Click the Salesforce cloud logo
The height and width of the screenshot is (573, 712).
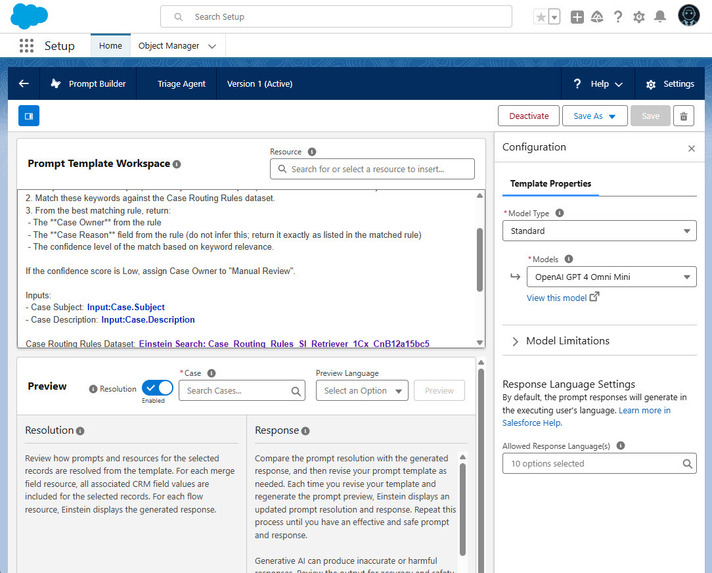pyautogui.click(x=29, y=16)
